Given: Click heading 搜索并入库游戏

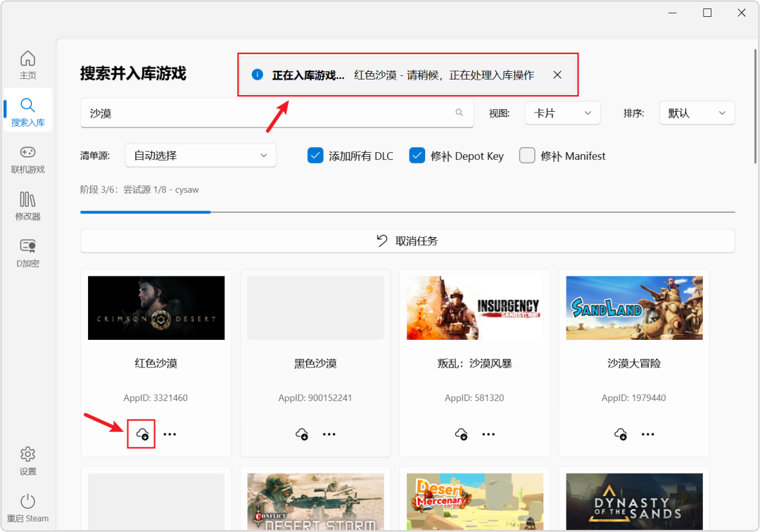Looking at the screenshot, I should click(133, 74).
